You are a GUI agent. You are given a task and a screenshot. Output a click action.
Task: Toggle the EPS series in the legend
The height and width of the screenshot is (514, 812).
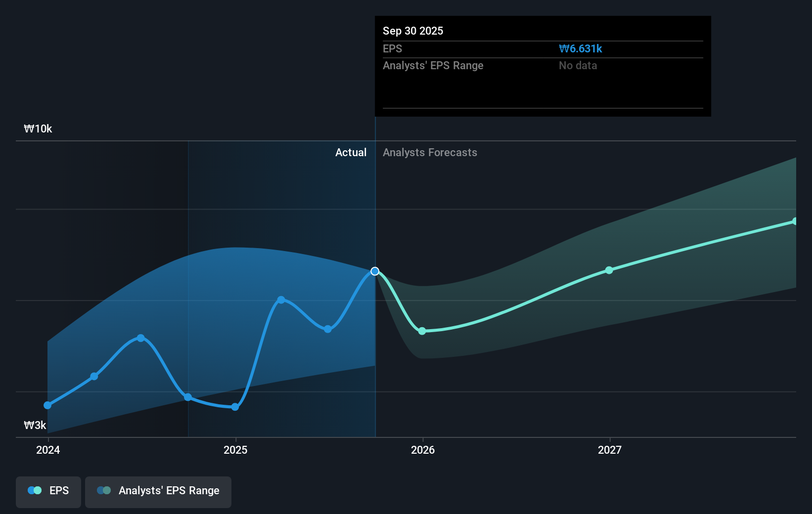point(48,492)
